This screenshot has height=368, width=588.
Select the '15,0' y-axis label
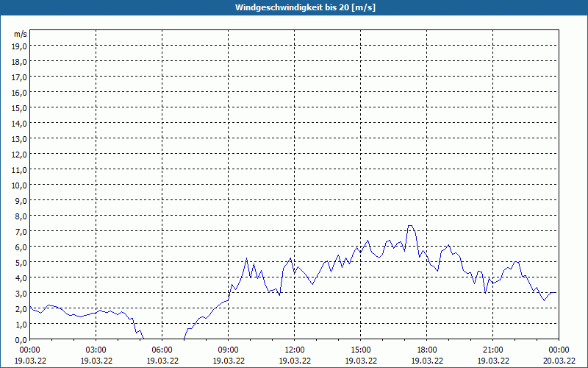19,107
